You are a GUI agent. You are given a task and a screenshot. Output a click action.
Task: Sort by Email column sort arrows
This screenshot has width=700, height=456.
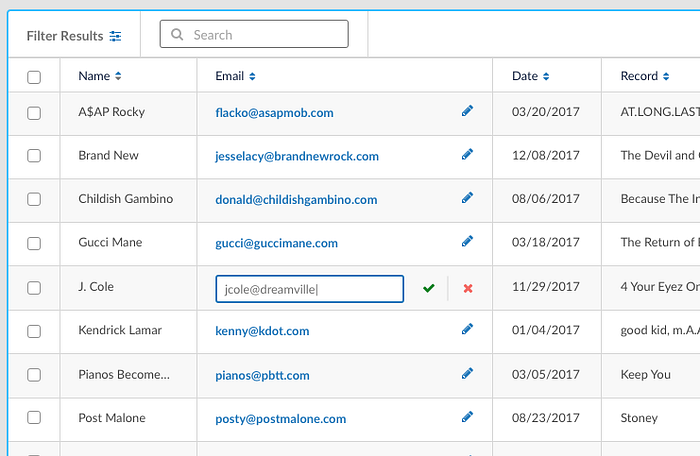(x=252, y=76)
